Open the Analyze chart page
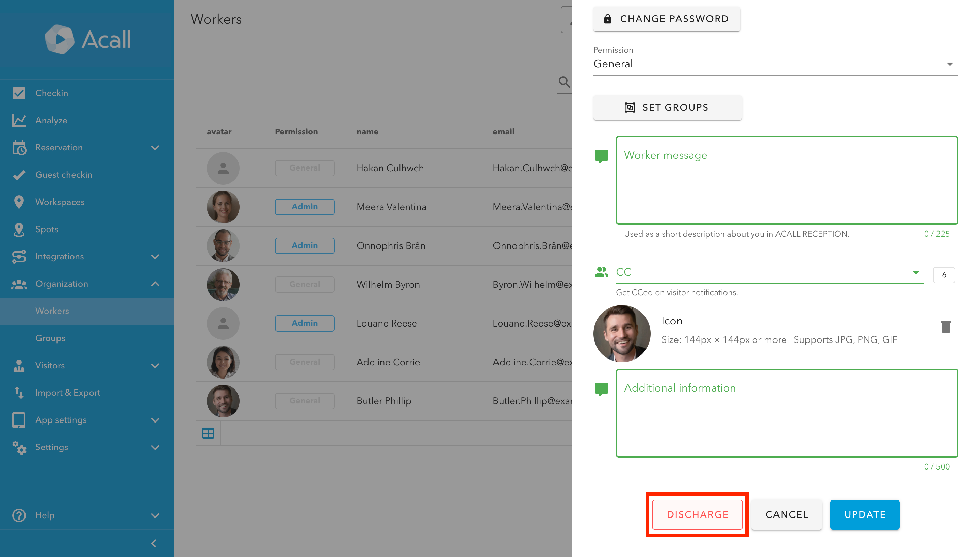 click(x=51, y=120)
